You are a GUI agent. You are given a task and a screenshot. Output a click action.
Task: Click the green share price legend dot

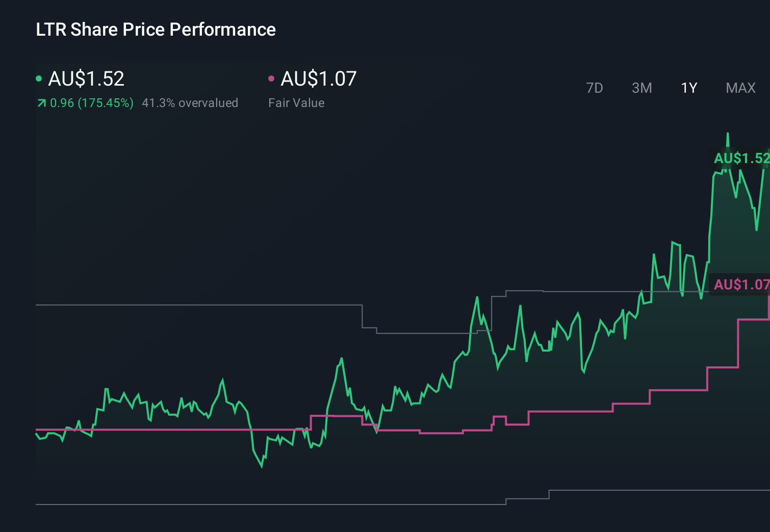[x=39, y=78]
